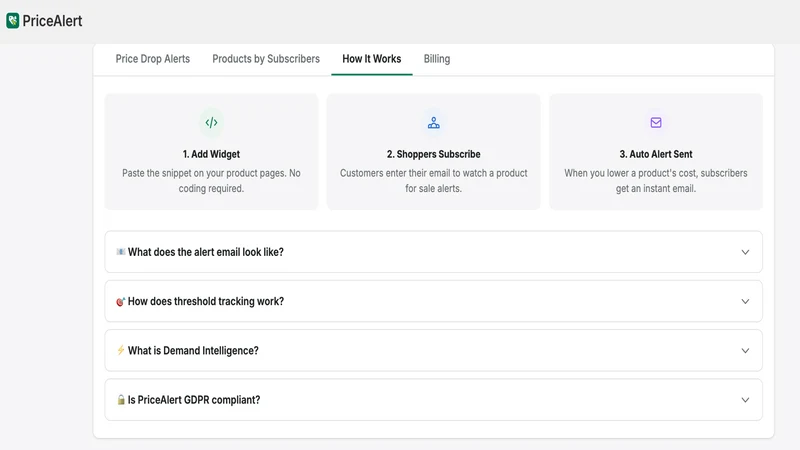
Task: Click 'Customers enter their email' description text
Action: click(x=434, y=181)
